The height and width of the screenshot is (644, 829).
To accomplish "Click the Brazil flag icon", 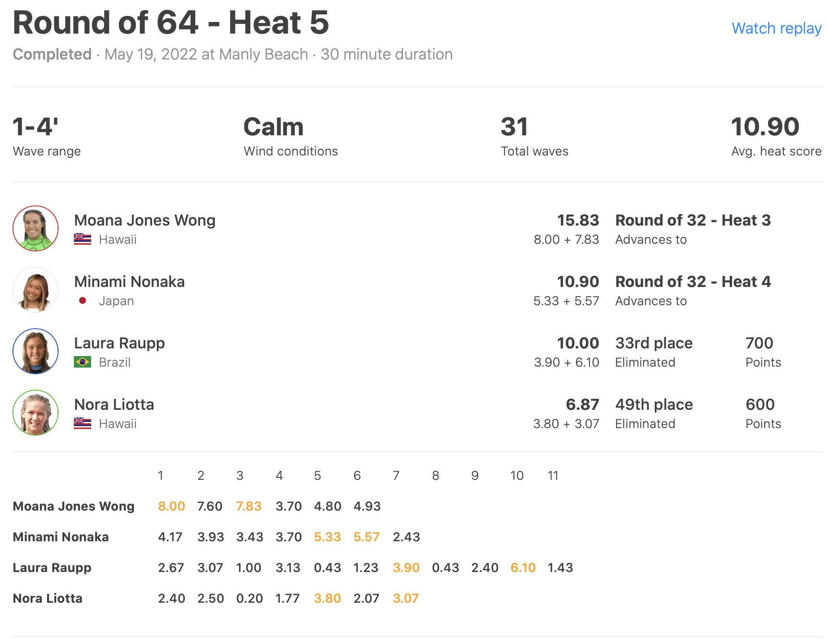I will point(83,362).
